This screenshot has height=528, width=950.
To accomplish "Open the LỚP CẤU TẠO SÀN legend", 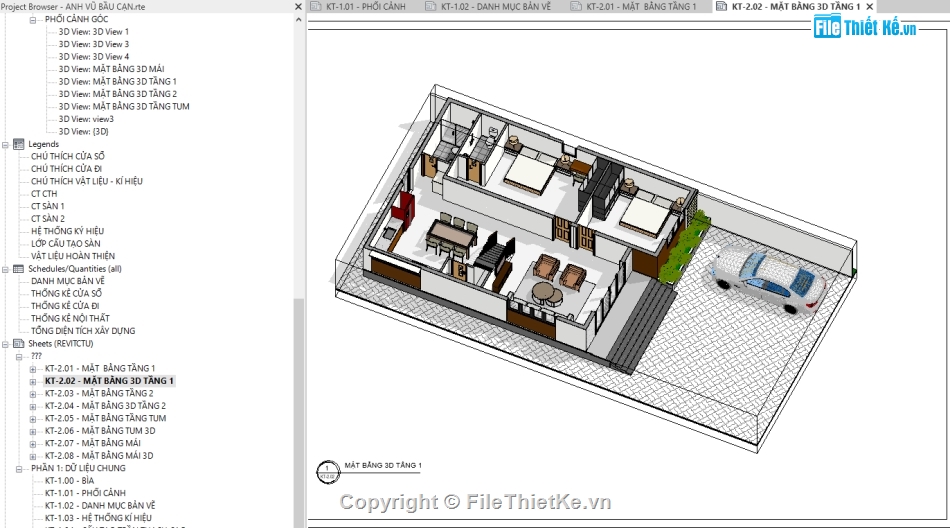I will (x=65, y=244).
